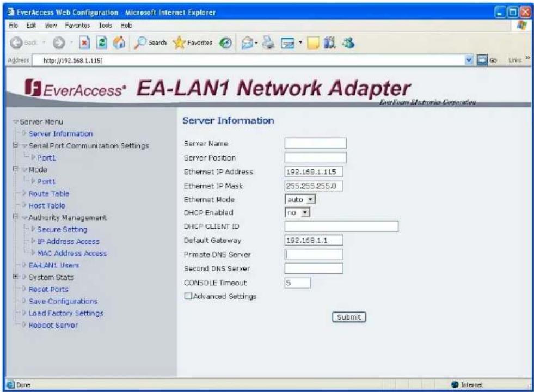
Task: Click the Second DNS Server field
Action: point(314,268)
